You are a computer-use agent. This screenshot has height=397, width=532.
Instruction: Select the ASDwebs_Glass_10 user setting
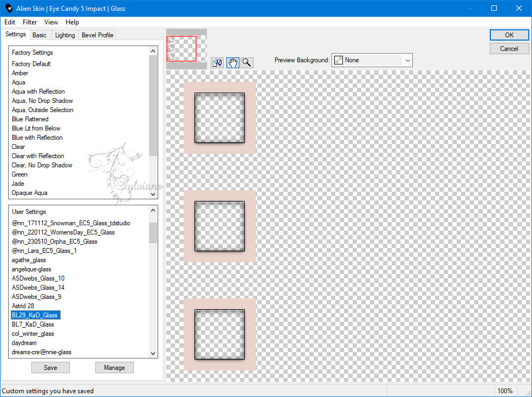coord(38,278)
